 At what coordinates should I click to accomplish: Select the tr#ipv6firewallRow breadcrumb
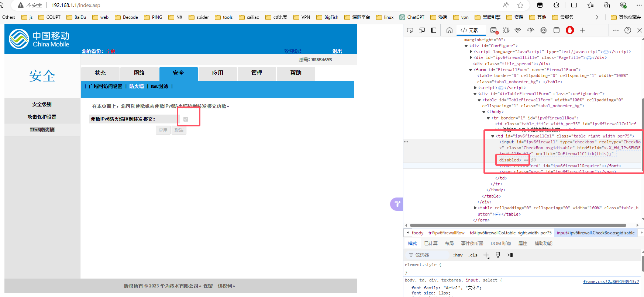coord(446,233)
